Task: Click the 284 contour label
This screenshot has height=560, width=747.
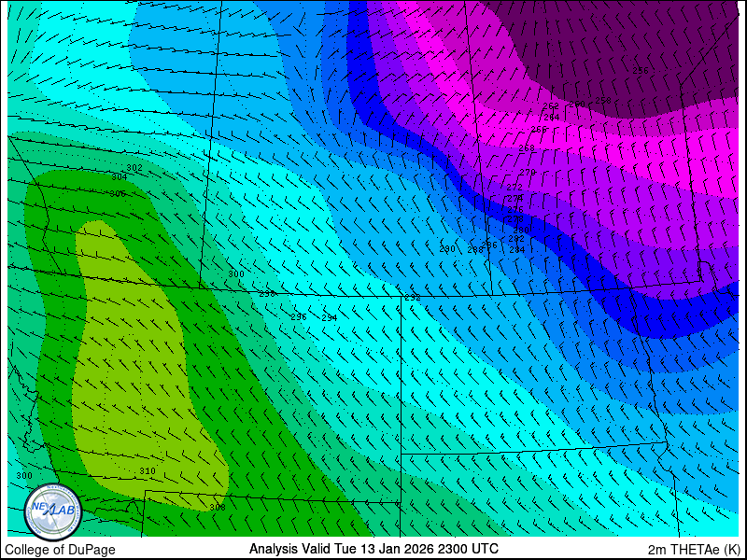Action: [x=517, y=249]
